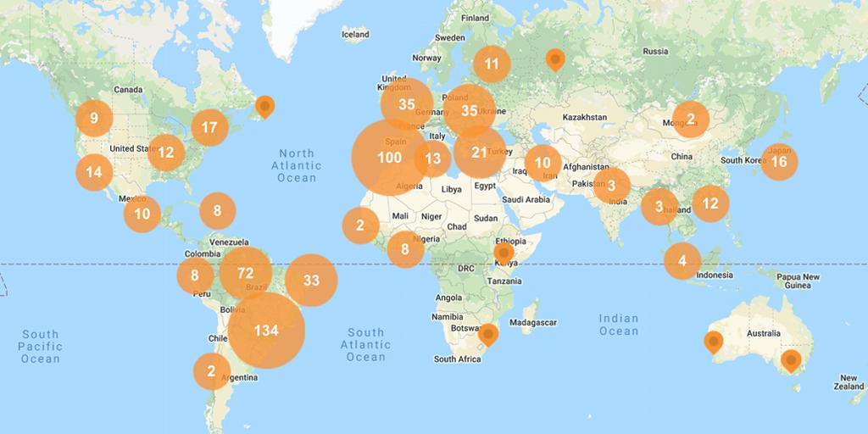Image resolution: width=868 pixels, height=434 pixels.
Task: Click the Tanzania label
Action: tap(504, 281)
